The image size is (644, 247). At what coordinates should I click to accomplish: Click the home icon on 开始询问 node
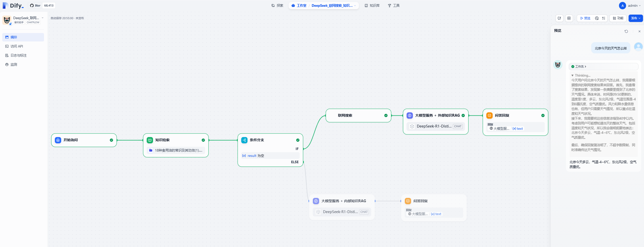coord(58,140)
